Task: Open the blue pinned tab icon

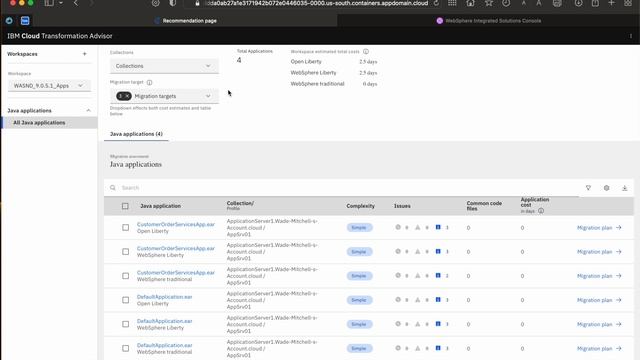Action: [25, 20]
